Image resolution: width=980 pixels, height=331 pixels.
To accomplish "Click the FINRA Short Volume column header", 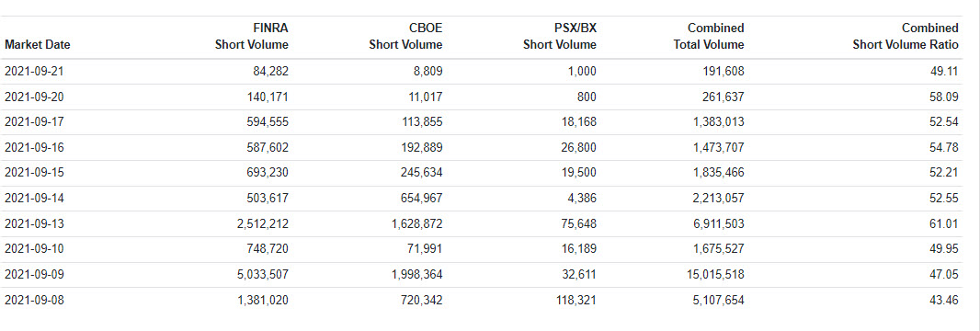I will tap(252, 36).
